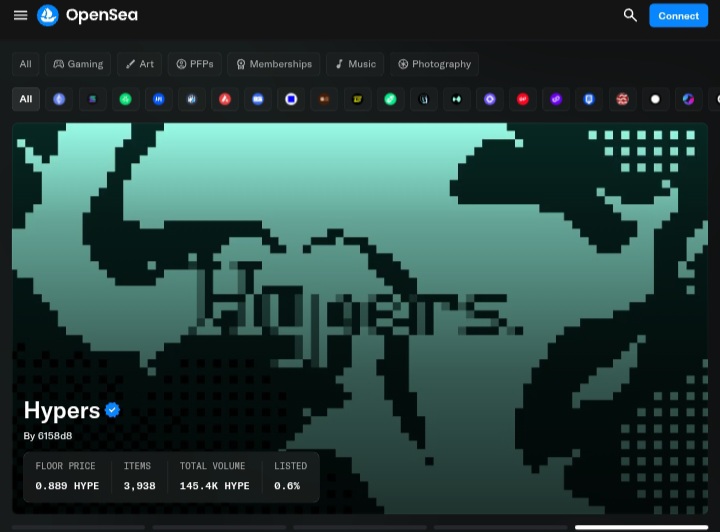Jump to the first carousel slide indicator
Screen dimensions: 720x532
click(x=78, y=527)
